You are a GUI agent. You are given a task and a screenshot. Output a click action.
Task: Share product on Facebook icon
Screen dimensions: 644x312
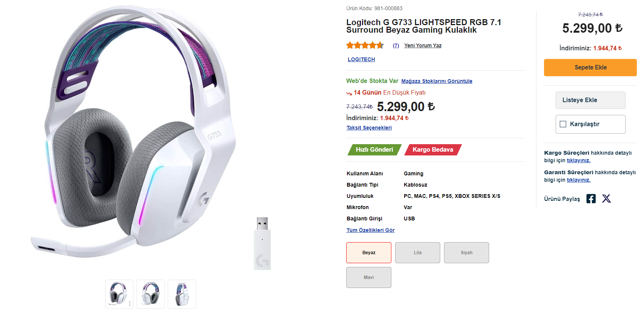pyautogui.click(x=591, y=199)
